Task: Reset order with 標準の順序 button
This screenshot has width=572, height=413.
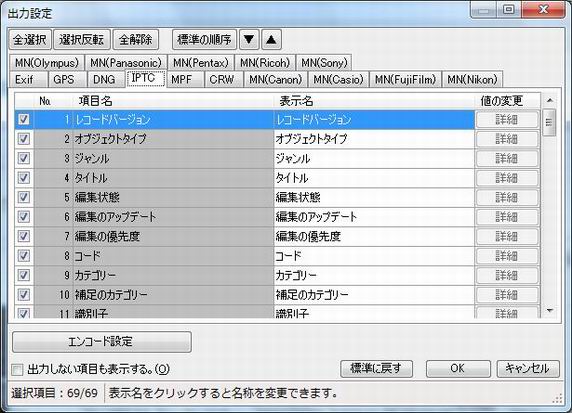Action: (204, 39)
